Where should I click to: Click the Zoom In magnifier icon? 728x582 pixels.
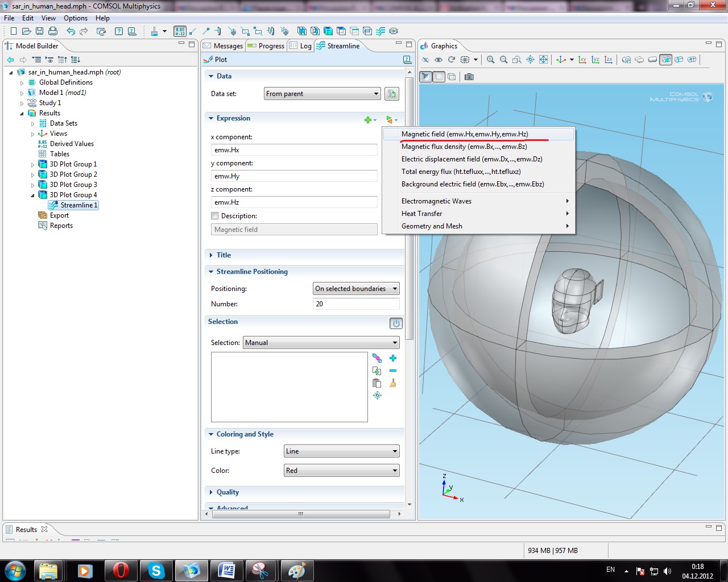point(490,60)
